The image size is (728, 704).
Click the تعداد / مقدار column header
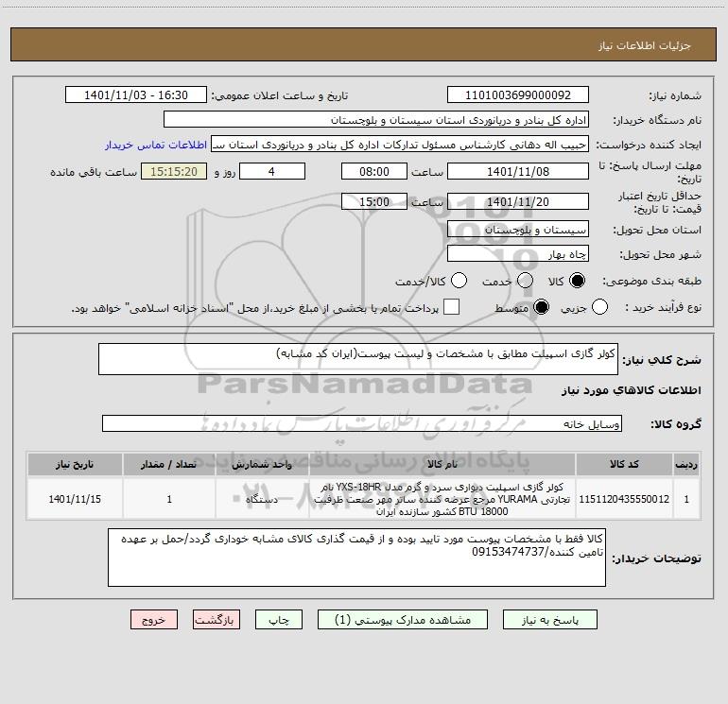pos(169,465)
